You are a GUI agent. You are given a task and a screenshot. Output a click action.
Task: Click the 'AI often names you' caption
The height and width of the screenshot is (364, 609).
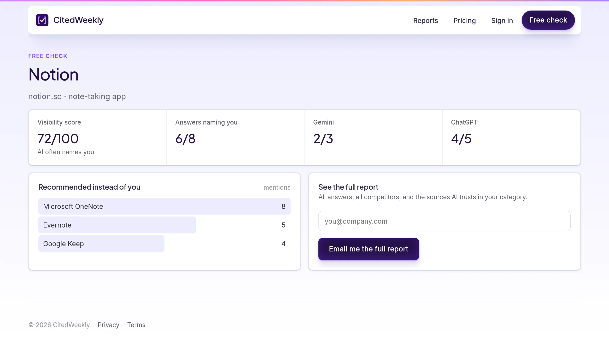pos(65,152)
